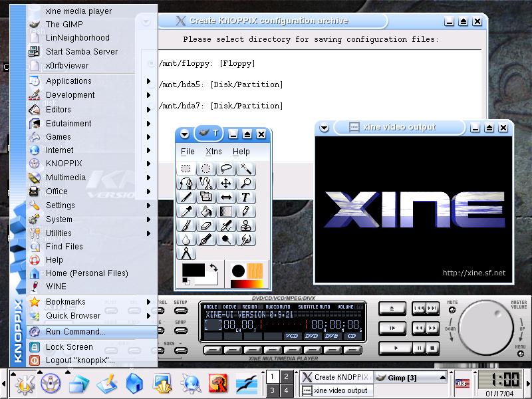Image resolution: width=532 pixels, height=399 pixels.
Task: Select the smudge finger tool
Action: click(246, 239)
